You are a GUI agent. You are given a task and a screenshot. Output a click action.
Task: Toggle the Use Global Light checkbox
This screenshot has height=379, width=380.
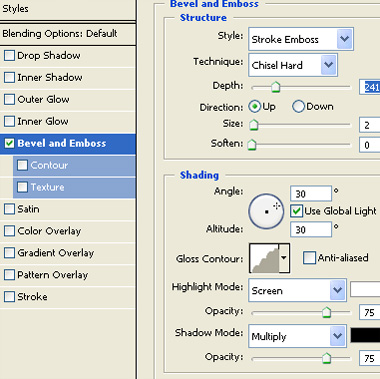coord(296,211)
